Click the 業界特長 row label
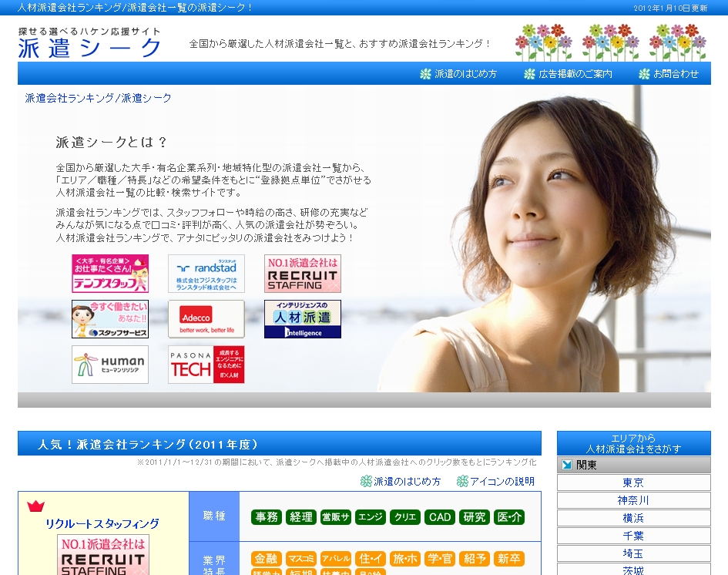 214,565
